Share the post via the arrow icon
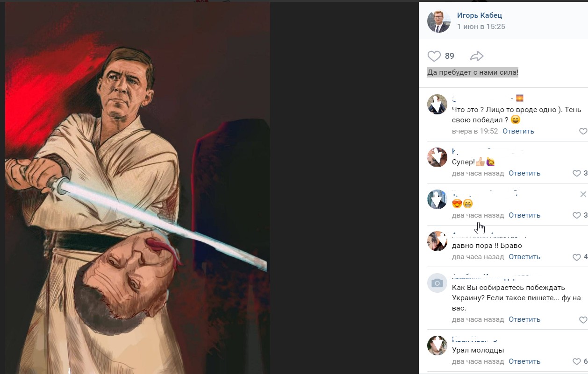 click(476, 56)
